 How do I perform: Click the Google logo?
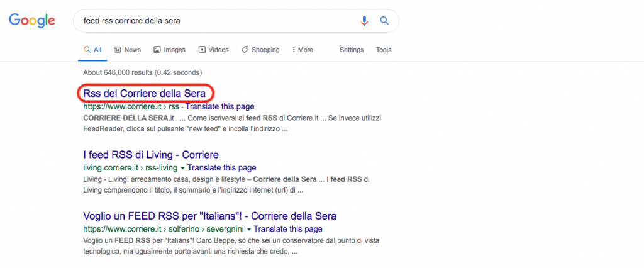(x=32, y=21)
